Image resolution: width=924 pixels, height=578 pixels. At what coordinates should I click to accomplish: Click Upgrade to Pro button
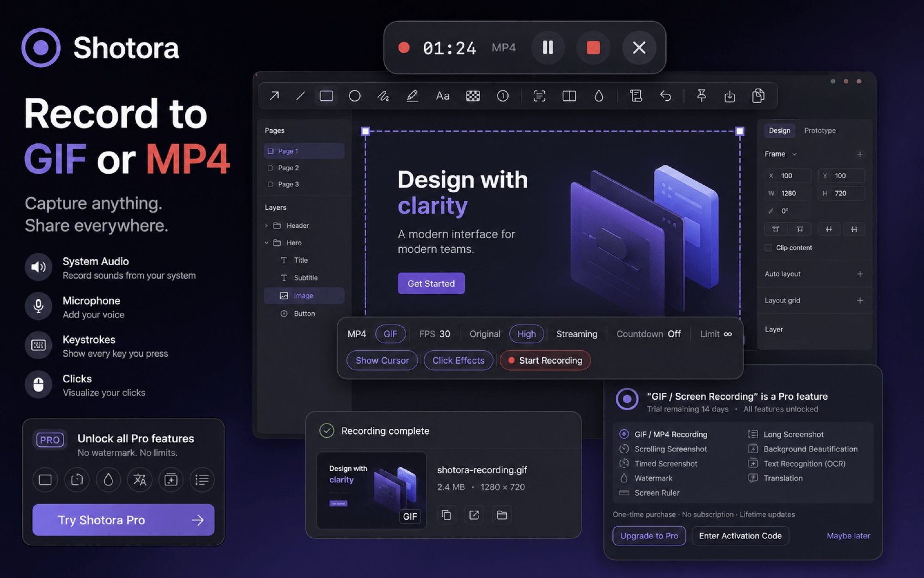click(649, 536)
